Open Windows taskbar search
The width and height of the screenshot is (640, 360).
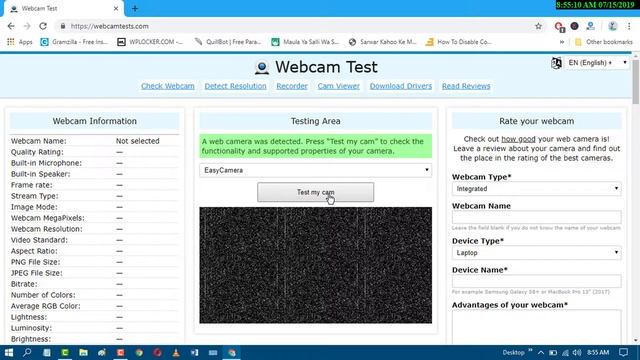27,353
